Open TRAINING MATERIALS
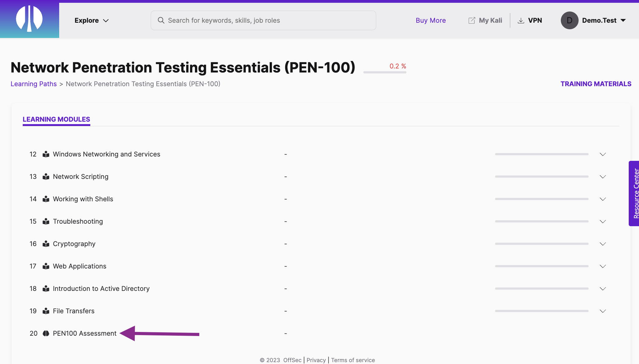 [x=596, y=84]
